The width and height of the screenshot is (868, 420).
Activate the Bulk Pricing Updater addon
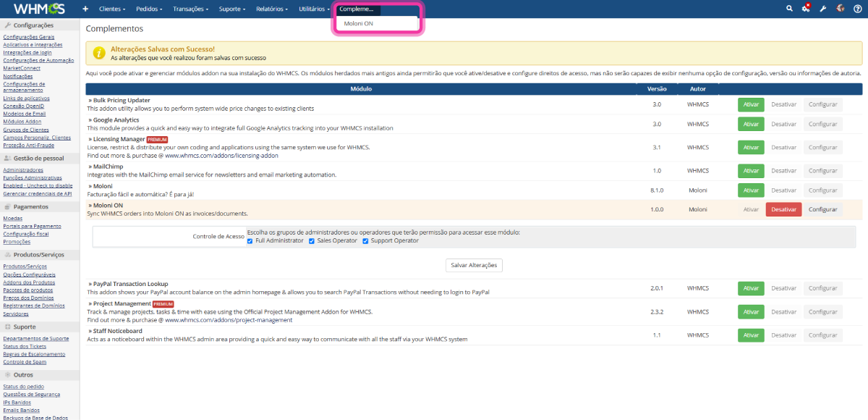pyautogui.click(x=751, y=104)
